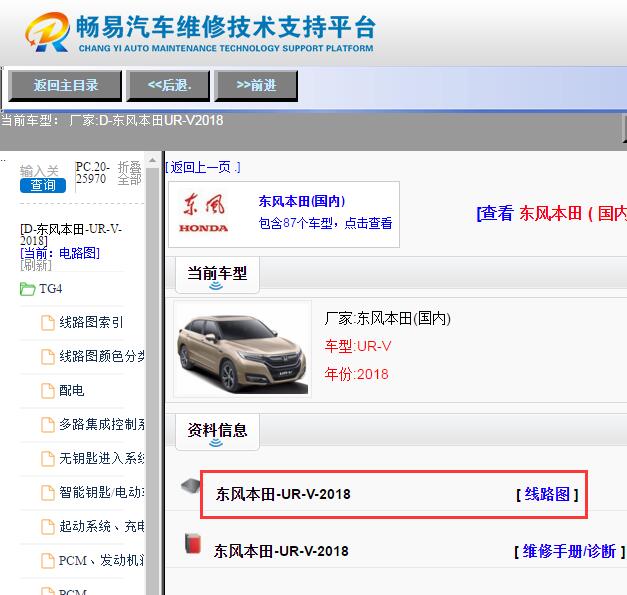Screen dimensions: 627x595
Task: Click page icon beside 无钥匙进入
Action: (48, 459)
